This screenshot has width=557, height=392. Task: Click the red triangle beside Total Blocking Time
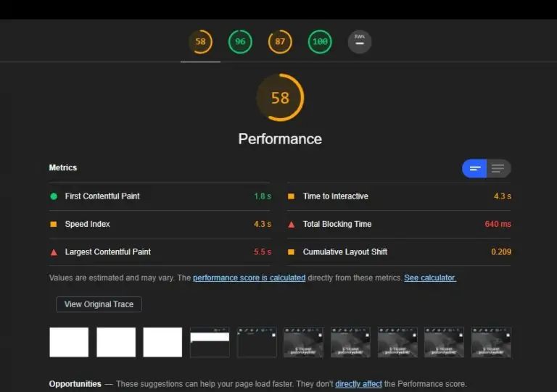[292, 224]
